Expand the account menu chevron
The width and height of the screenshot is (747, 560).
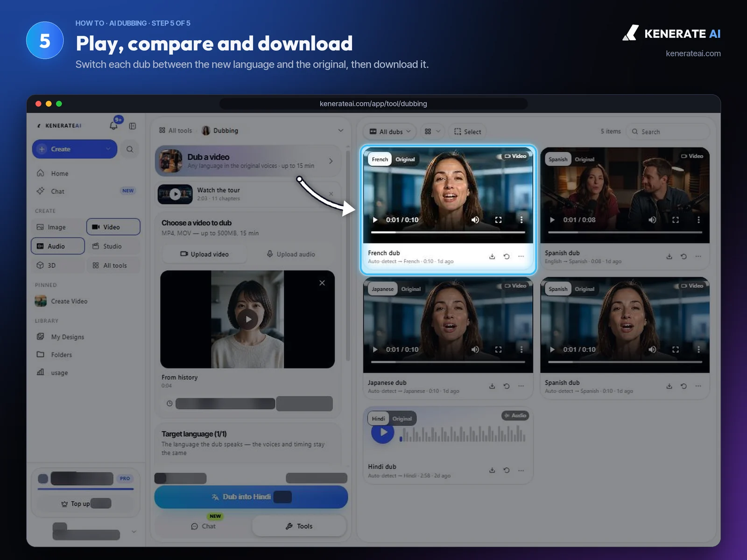click(x=134, y=532)
